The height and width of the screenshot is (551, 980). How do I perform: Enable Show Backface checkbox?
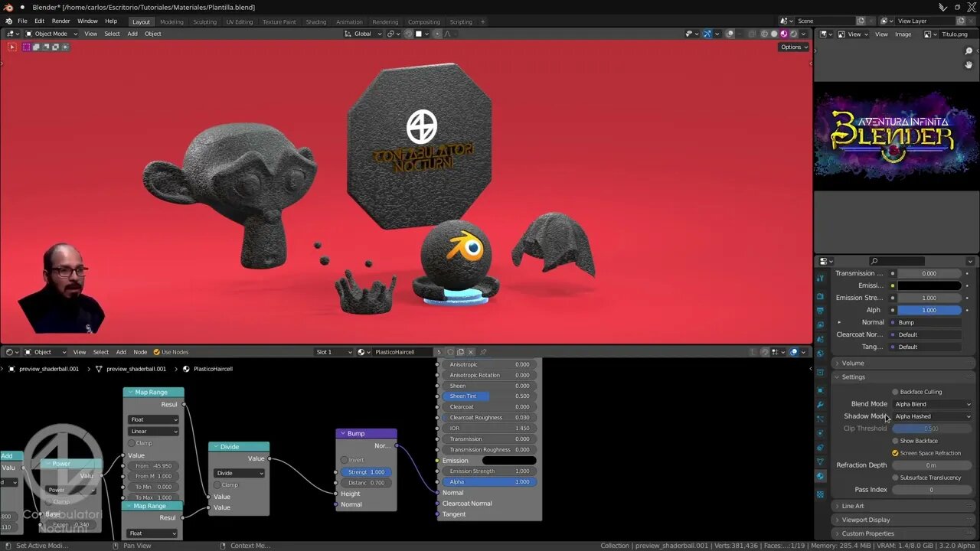click(x=895, y=441)
